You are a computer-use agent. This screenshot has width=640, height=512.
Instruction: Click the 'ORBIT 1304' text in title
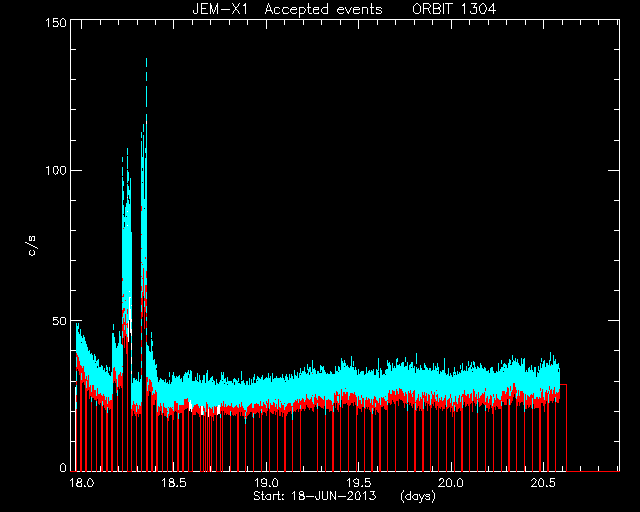[x=454, y=9]
